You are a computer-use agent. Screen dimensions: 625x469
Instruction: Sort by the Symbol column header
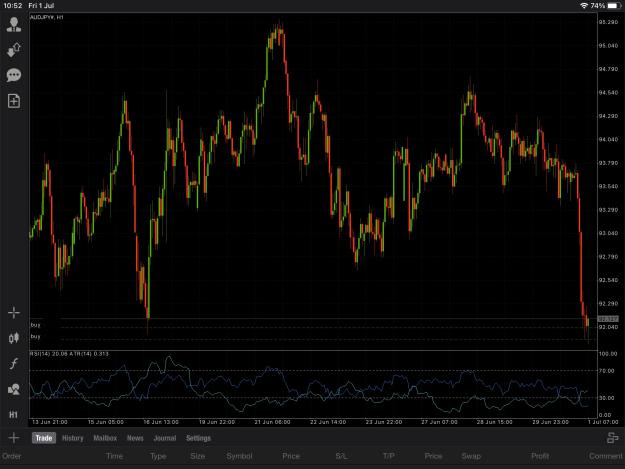coord(239,456)
